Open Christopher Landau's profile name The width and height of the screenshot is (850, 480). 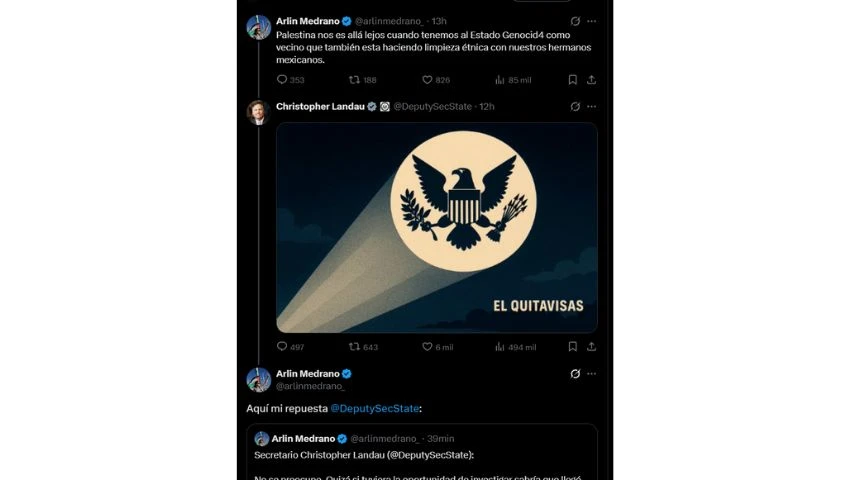tap(320, 106)
